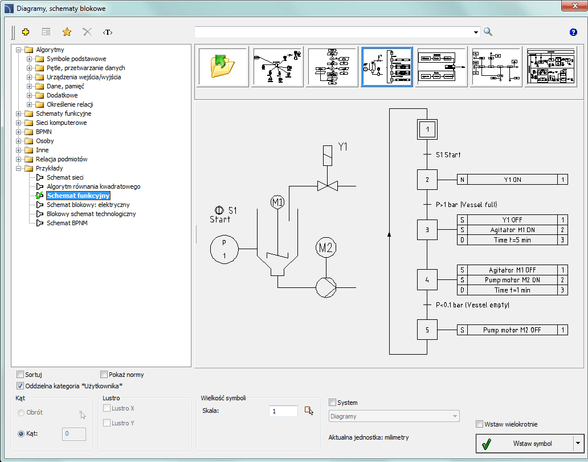Click the star favorites icon
588x462 pixels.
tap(67, 32)
